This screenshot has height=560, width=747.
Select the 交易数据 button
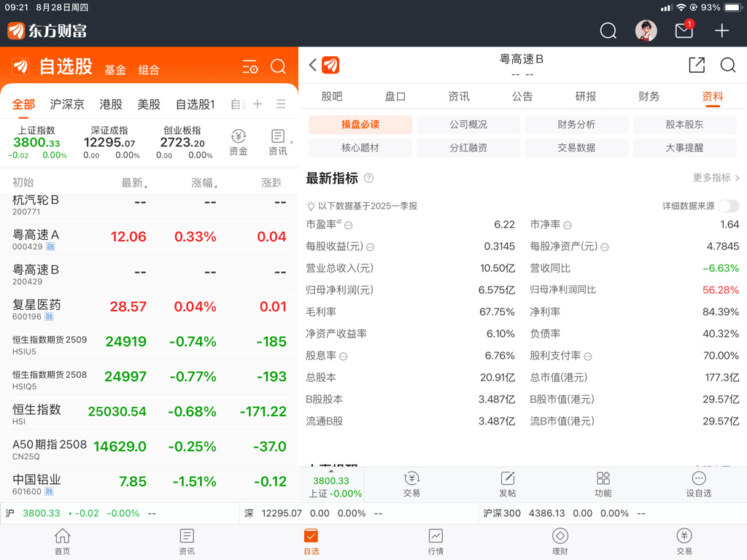[x=576, y=148]
